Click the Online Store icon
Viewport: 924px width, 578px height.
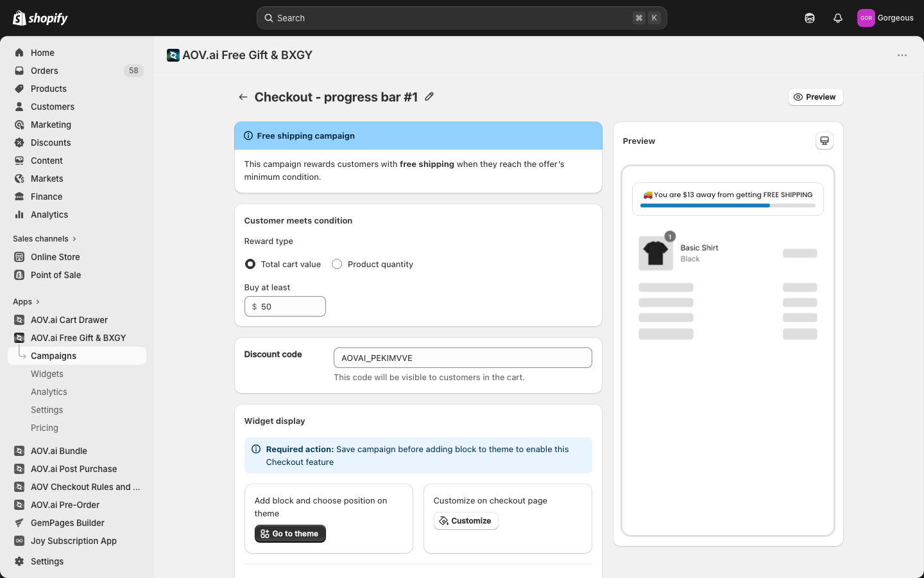pos(19,257)
